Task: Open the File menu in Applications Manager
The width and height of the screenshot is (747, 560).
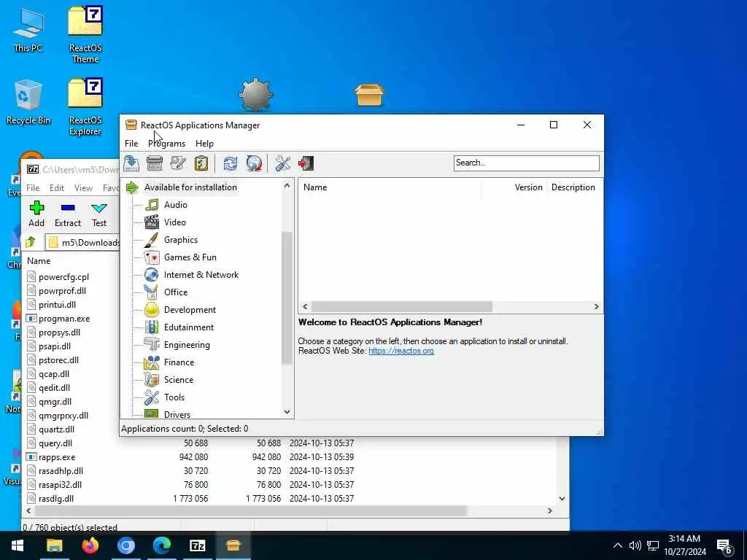Action: (131, 144)
